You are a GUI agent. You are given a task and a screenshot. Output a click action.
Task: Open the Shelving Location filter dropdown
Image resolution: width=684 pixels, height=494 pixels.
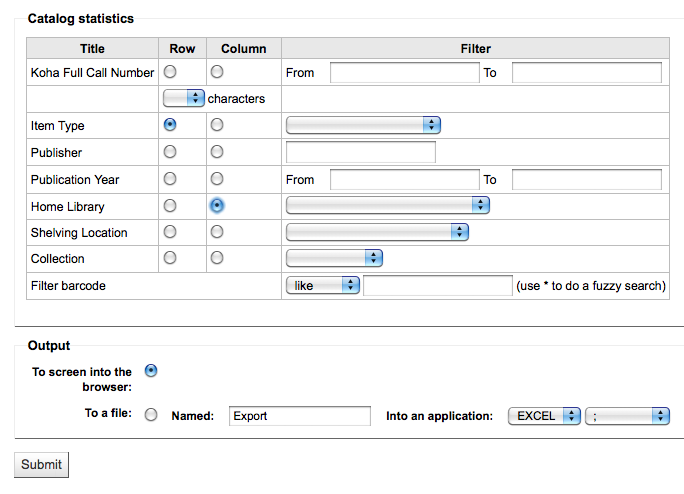click(377, 232)
